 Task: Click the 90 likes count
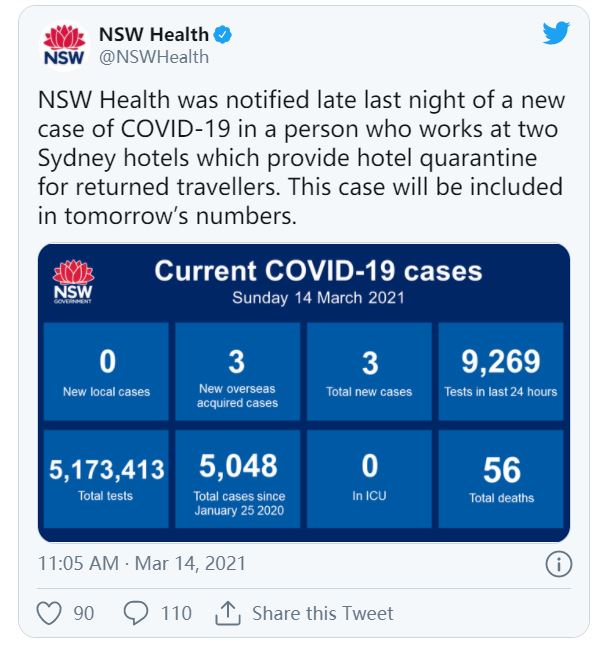(84, 614)
